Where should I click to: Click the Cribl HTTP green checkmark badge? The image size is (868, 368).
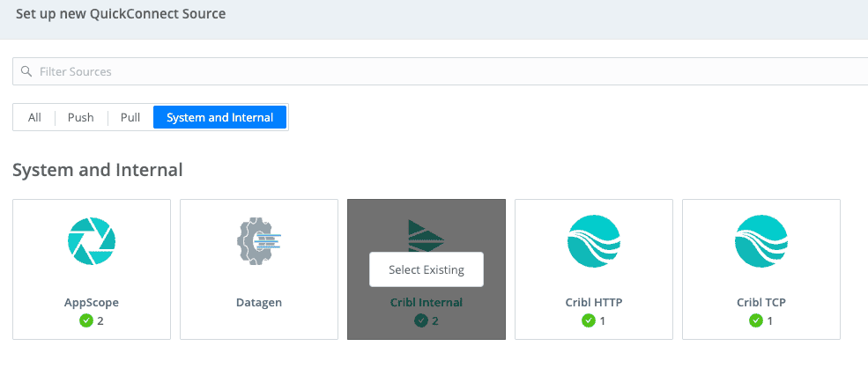click(x=588, y=320)
